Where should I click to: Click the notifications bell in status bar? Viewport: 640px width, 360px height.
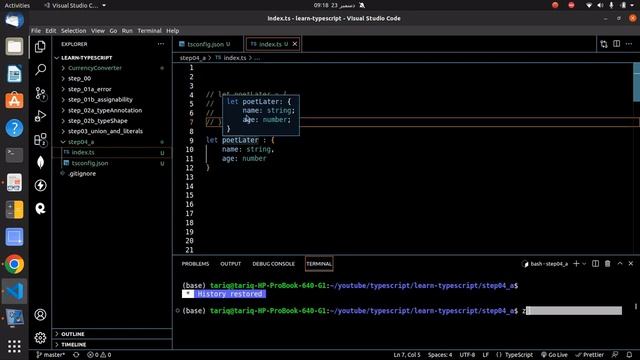click(629, 355)
